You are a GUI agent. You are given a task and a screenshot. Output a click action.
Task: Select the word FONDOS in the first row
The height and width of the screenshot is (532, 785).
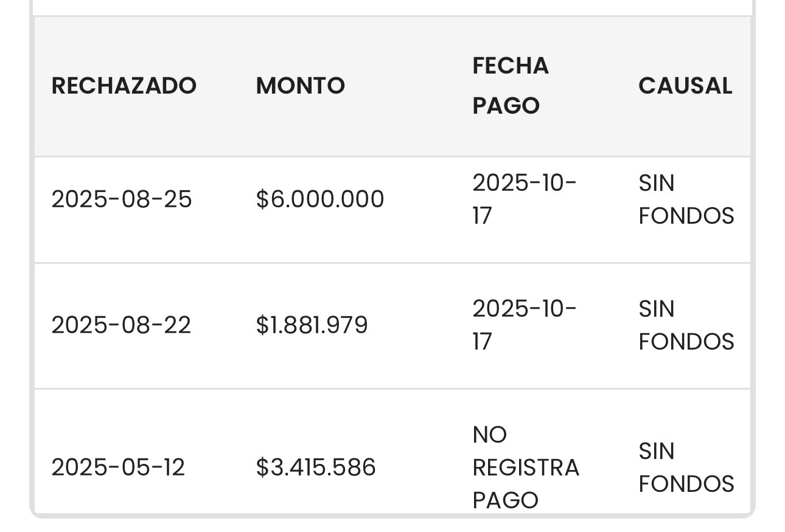pos(686,216)
